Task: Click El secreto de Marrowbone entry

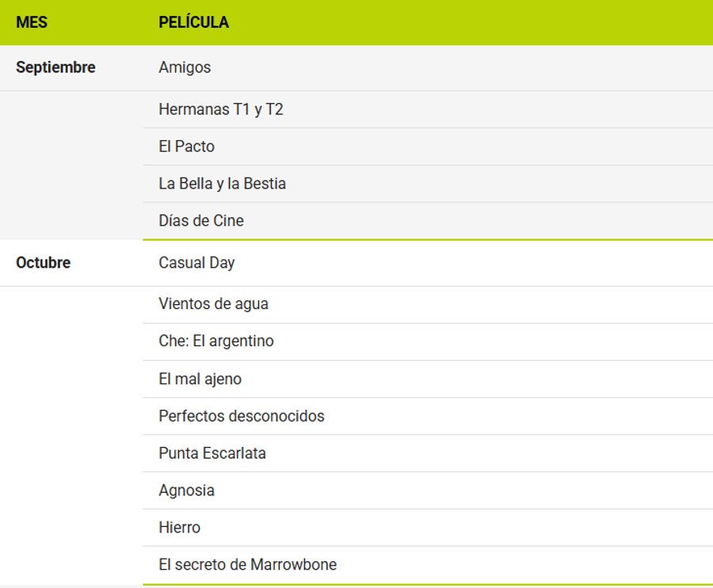Action: pos(247,564)
